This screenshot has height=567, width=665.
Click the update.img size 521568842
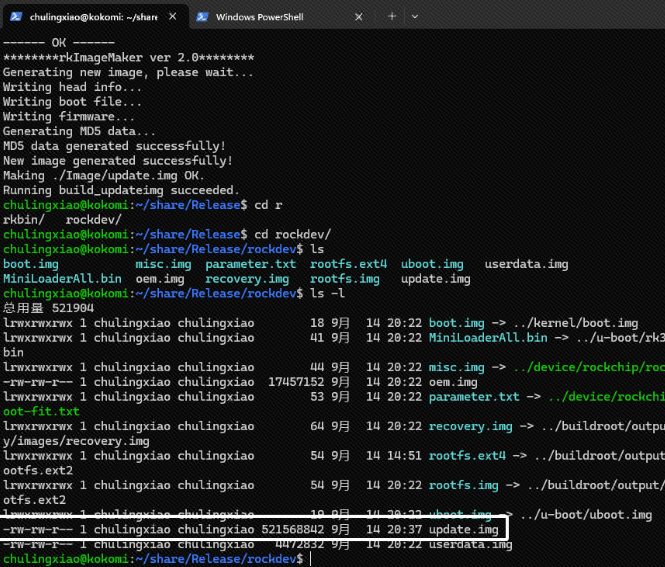coord(293,529)
